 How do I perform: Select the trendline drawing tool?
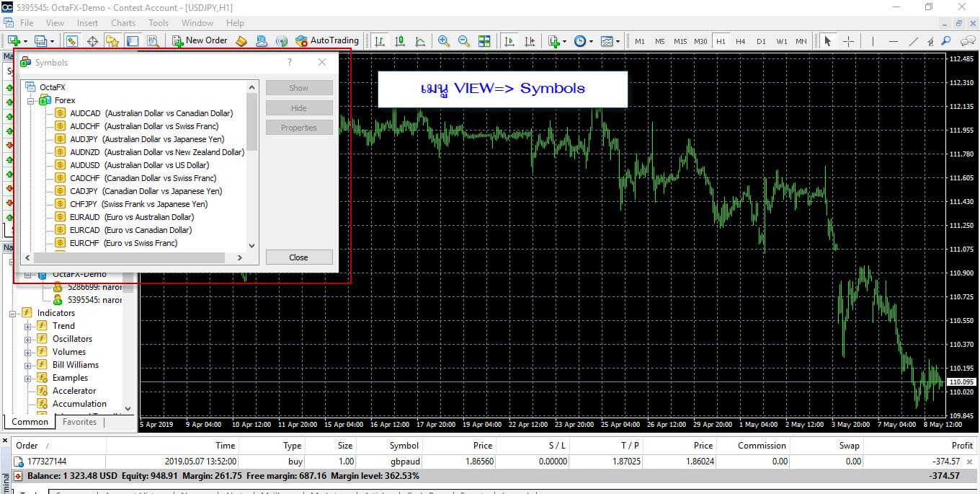(914, 41)
